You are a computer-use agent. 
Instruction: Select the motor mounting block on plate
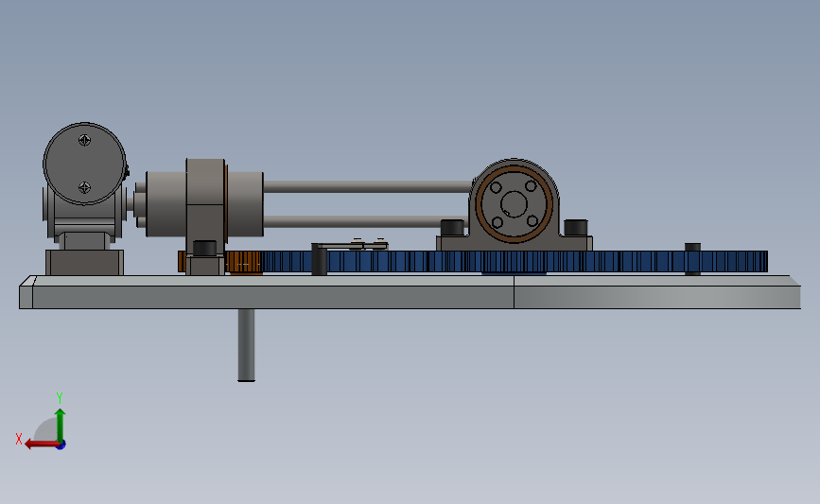click(85, 263)
